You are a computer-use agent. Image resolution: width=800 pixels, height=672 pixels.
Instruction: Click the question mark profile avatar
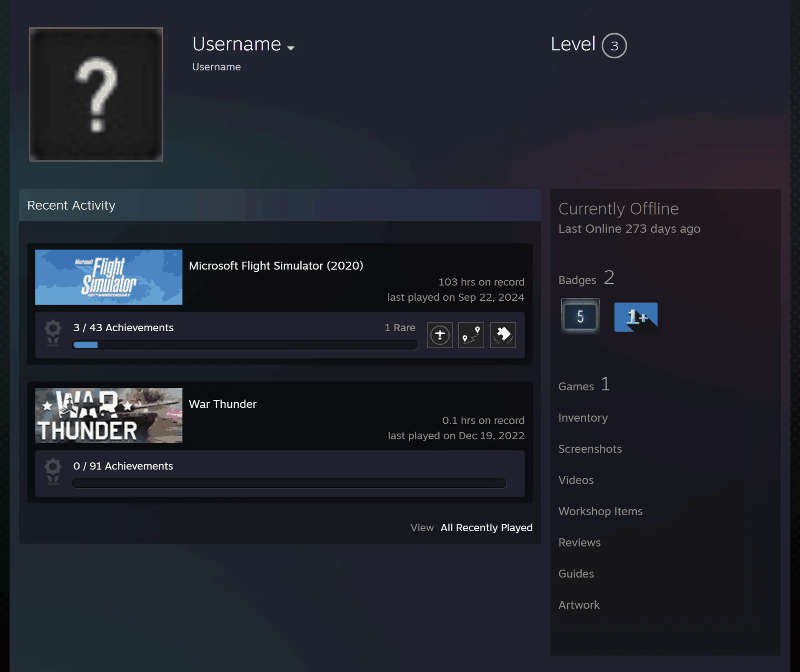click(96, 95)
